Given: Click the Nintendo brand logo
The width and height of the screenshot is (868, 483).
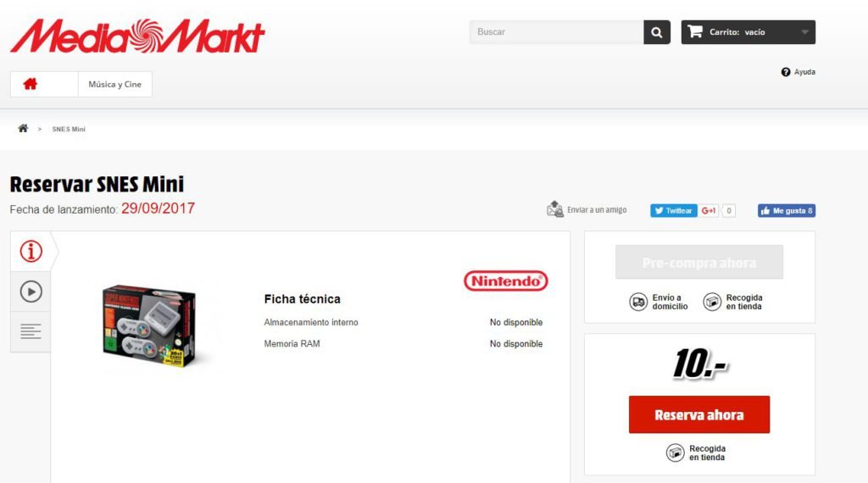Looking at the screenshot, I should click(x=506, y=281).
